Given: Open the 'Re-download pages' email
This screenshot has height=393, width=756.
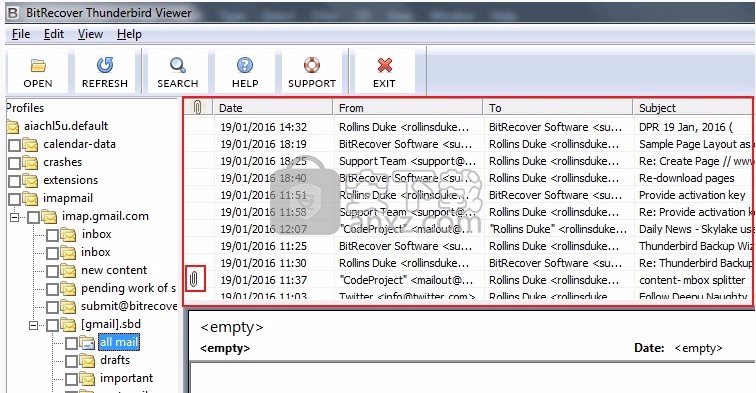Looking at the screenshot, I should pyautogui.click(x=687, y=178).
